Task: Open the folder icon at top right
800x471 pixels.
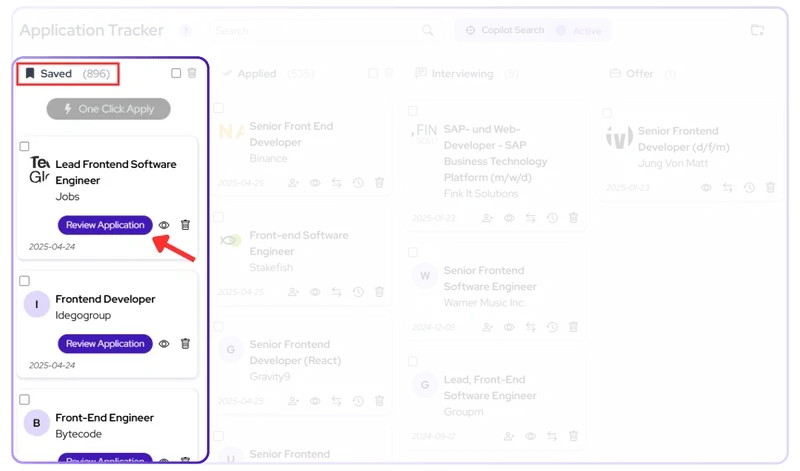Action: click(x=758, y=30)
